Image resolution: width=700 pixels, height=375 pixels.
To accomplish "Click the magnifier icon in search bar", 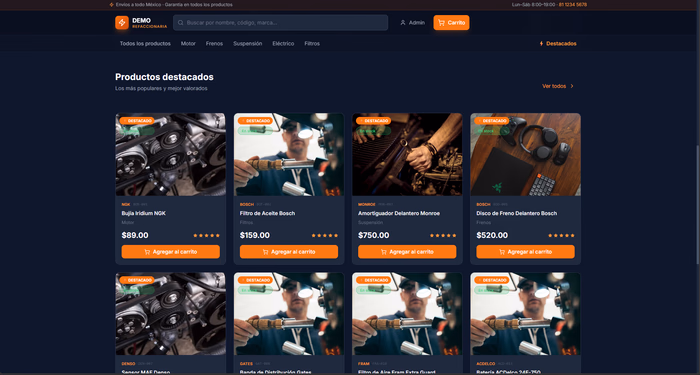I will point(181,22).
